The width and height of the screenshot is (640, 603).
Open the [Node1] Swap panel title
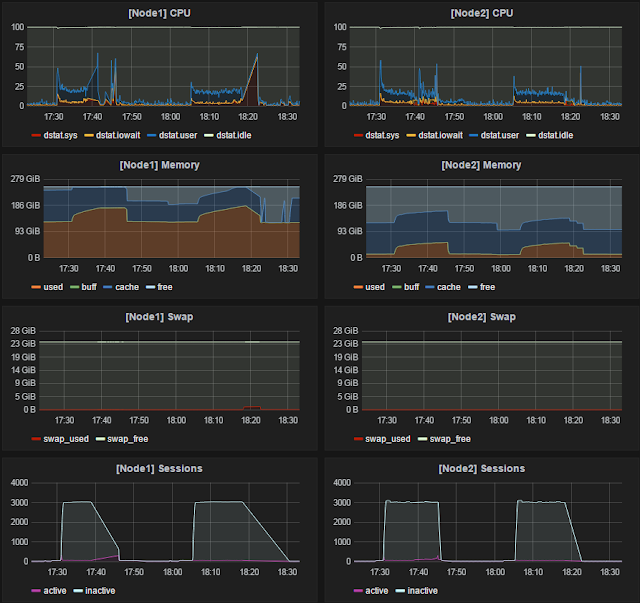click(x=159, y=317)
